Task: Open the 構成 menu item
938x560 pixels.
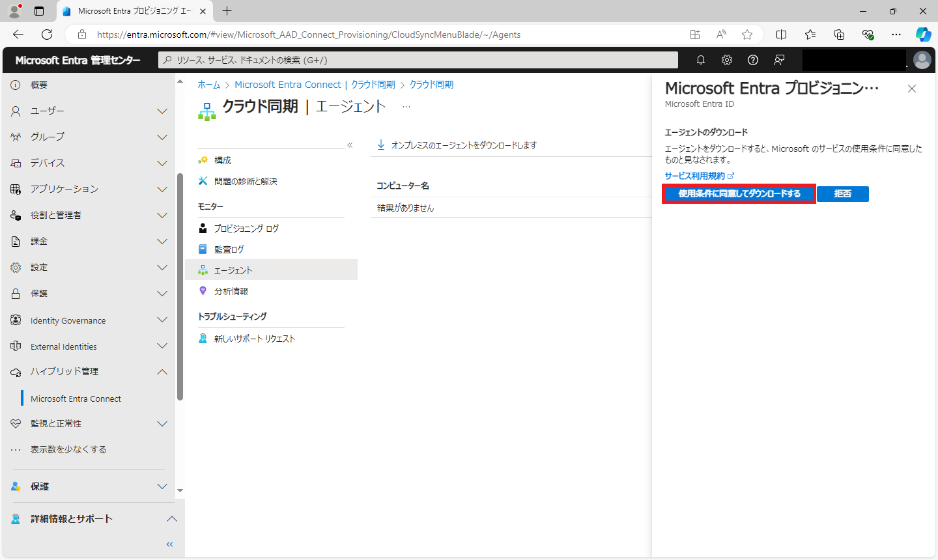Action: [223, 160]
